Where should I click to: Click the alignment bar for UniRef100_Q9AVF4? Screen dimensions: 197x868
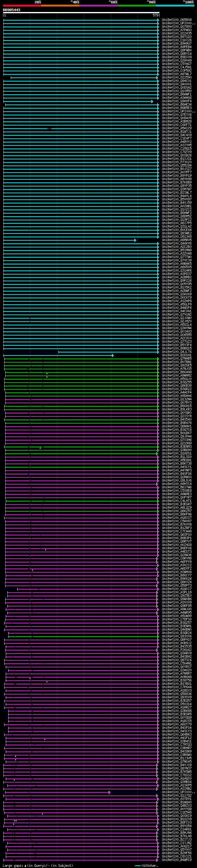(x=78, y=101)
